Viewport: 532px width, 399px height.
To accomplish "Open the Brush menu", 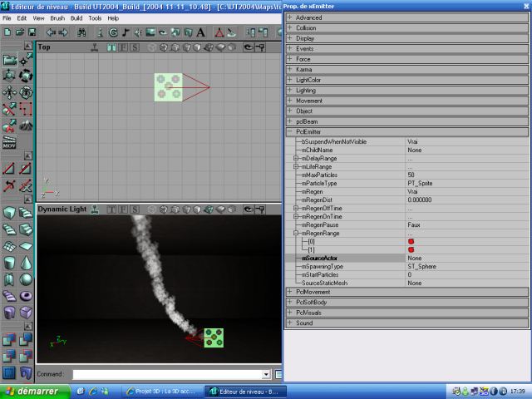I will pyautogui.click(x=57, y=17).
